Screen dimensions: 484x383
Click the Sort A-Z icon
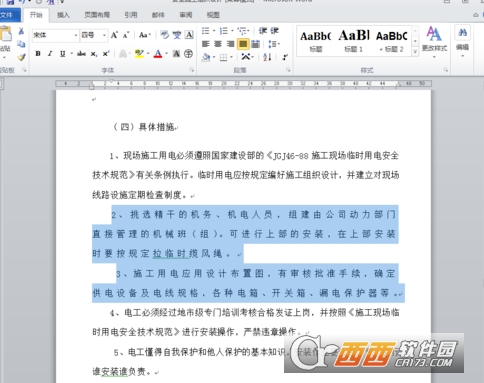pyautogui.click(x=267, y=57)
